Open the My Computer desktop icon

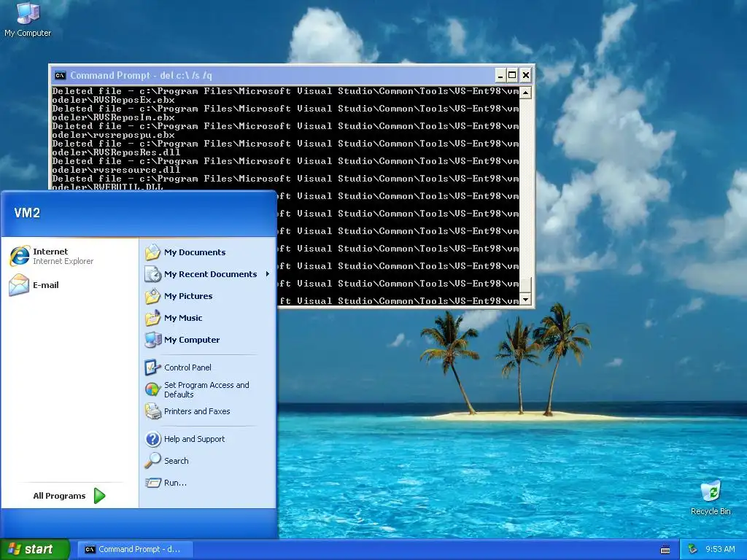[28, 20]
